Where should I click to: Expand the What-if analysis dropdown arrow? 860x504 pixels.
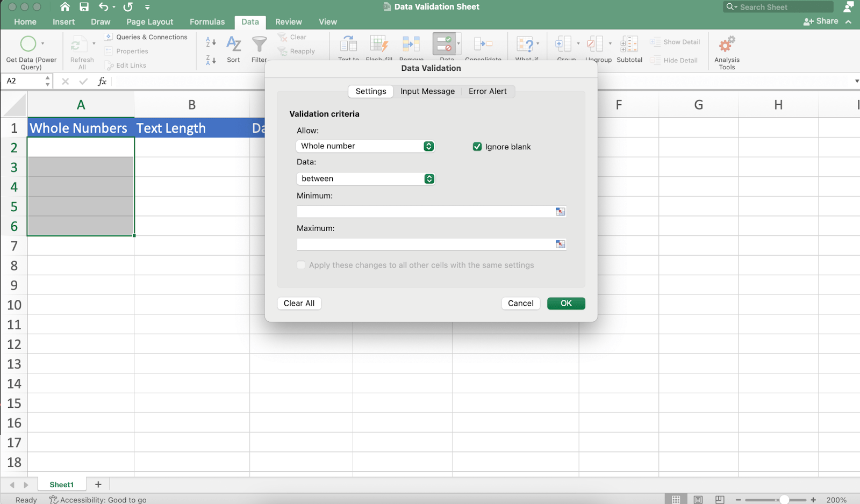(537, 44)
